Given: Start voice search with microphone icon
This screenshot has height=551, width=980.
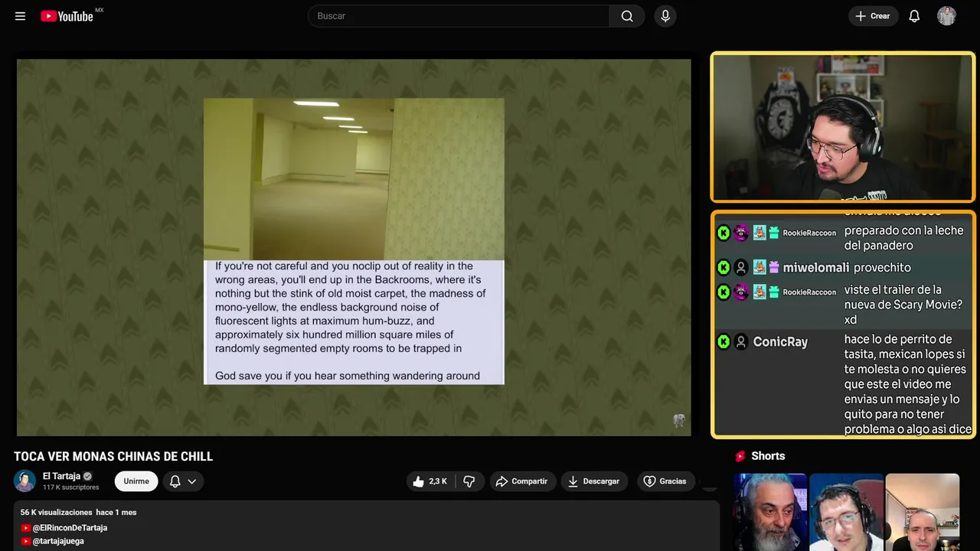Looking at the screenshot, I should pyautogui.click(x=665, y=16).
